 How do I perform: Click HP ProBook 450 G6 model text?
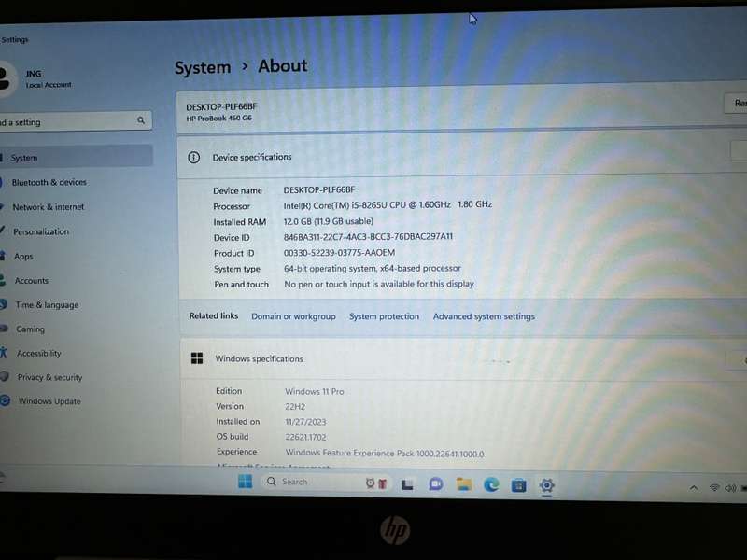218,119
